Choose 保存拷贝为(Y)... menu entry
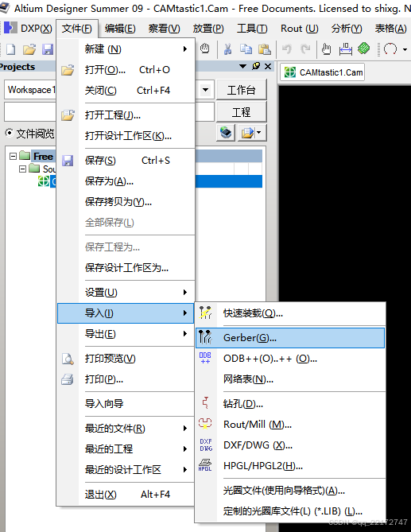 click(x=126, y=202)
